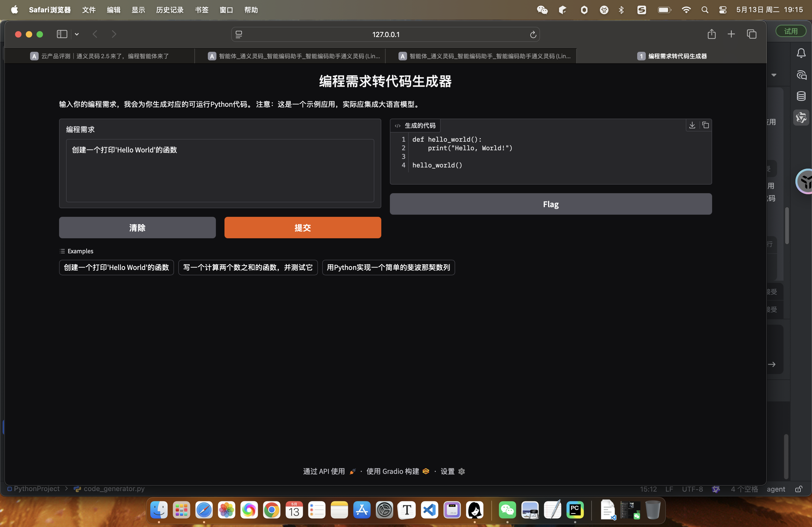This screenshot has width=812, height=527.
Task: Select the Fibonacci sequence example
Action: click(388, 267)
